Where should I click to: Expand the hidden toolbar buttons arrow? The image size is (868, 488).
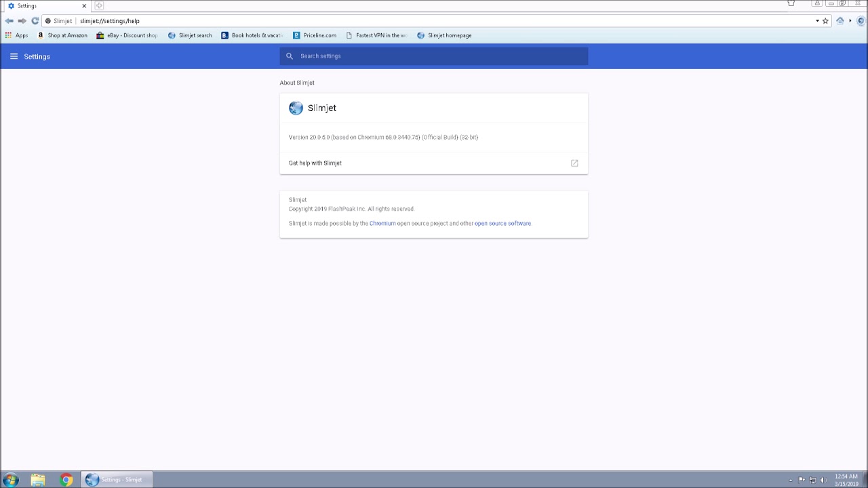850,21
